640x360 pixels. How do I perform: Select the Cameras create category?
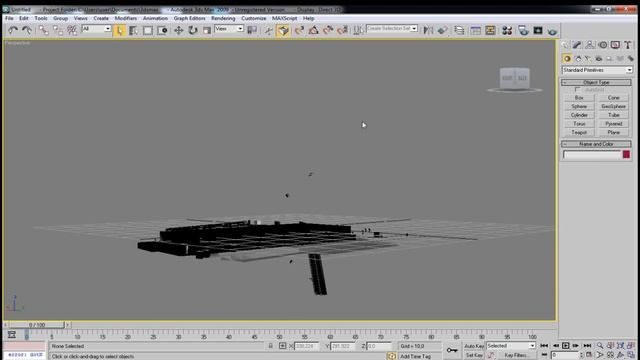(599, 59)
